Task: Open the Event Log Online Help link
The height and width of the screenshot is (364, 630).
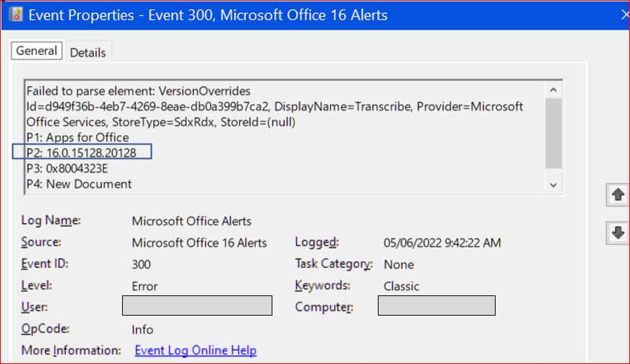Action: [195, 350]
